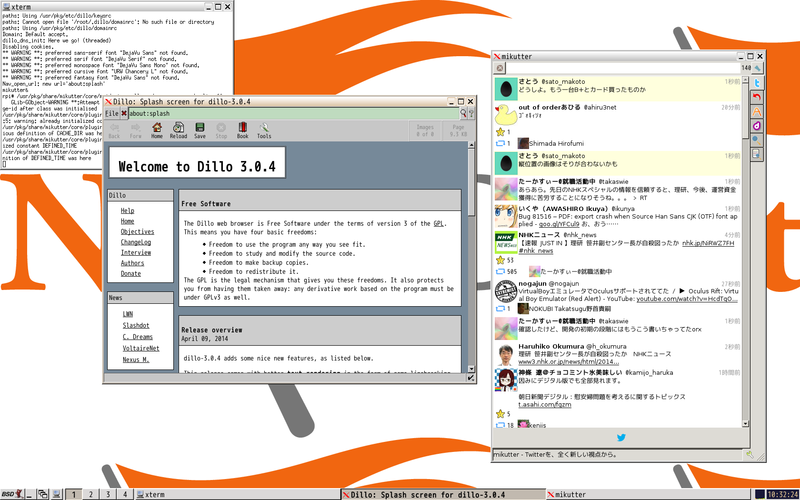
Task: Open the File menu in Dillo
Action: click(112, 113)
